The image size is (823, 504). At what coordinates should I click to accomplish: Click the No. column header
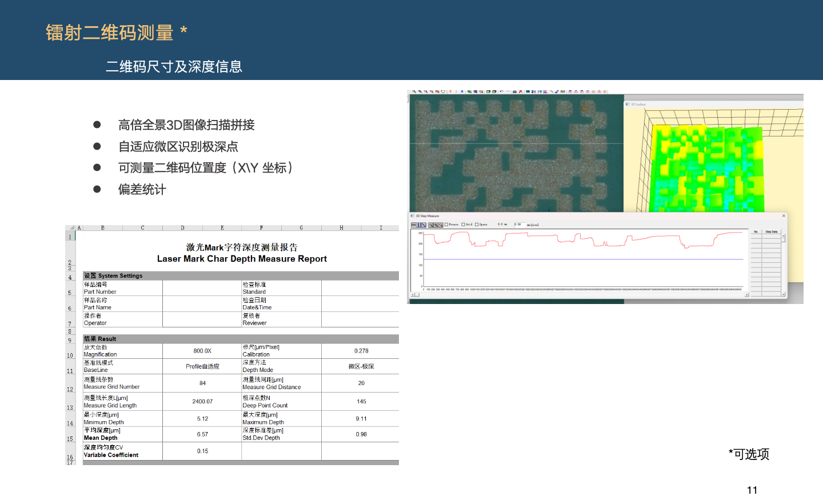[756, 231]
